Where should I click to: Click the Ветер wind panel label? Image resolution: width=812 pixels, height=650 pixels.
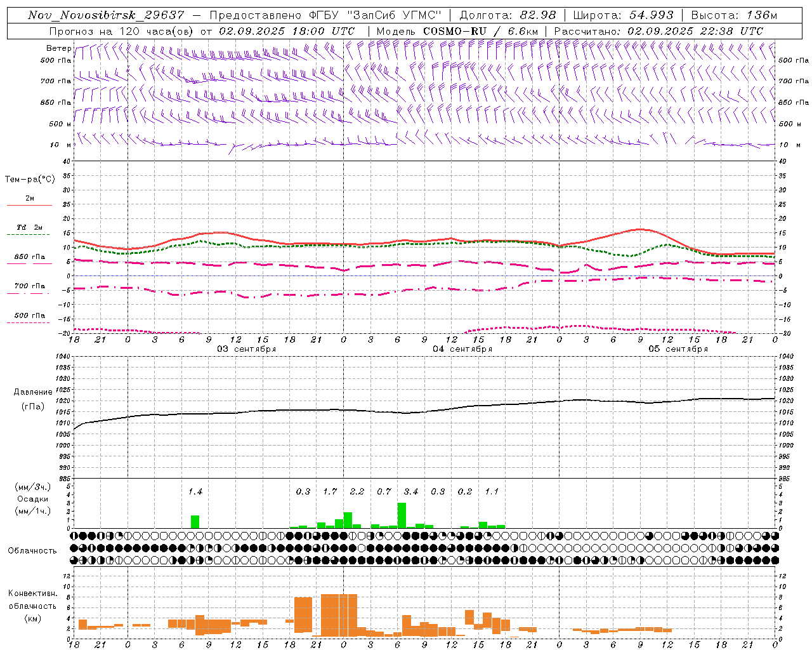tap(58, 48)
